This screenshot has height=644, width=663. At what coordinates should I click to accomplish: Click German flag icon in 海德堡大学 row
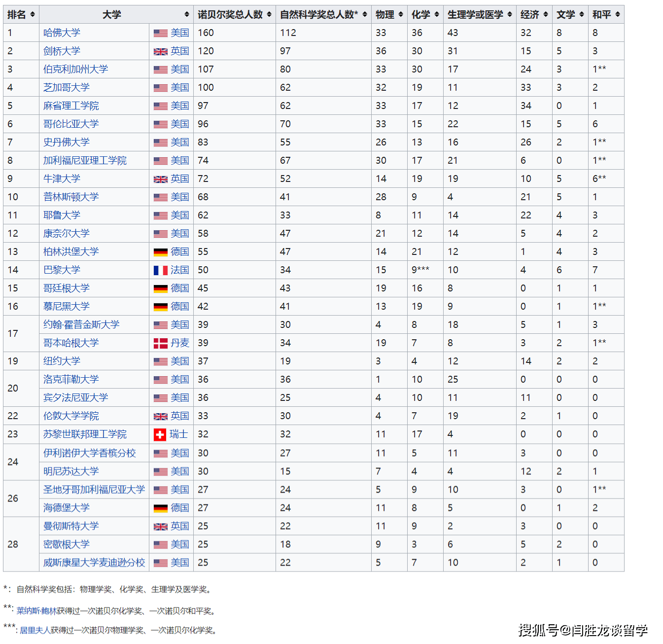click(x=160, y=508)
